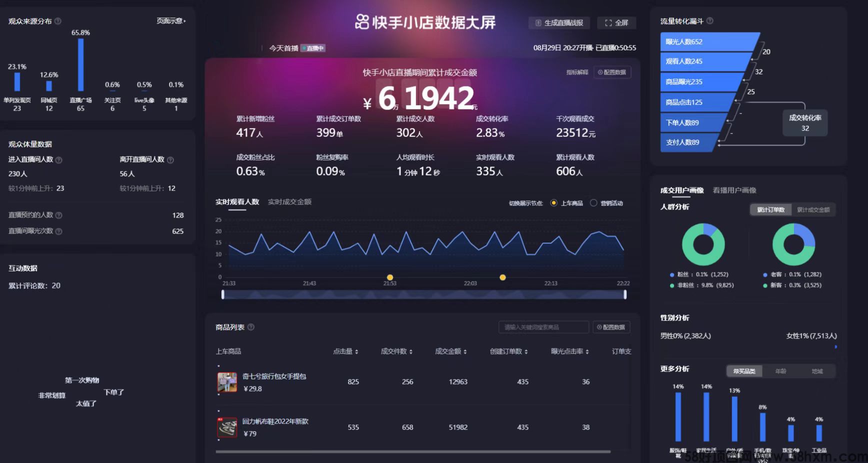Click the 快手小店 logo icon in the title
The image size is (868, 463).
pyautogui.click(x=362, y=22)
